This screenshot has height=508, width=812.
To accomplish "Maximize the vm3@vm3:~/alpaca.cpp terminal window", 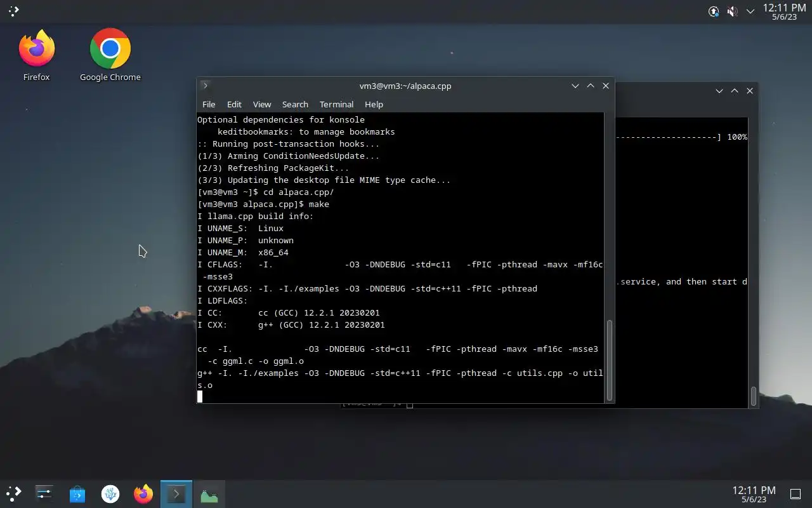I will click(x=590, y=86).
